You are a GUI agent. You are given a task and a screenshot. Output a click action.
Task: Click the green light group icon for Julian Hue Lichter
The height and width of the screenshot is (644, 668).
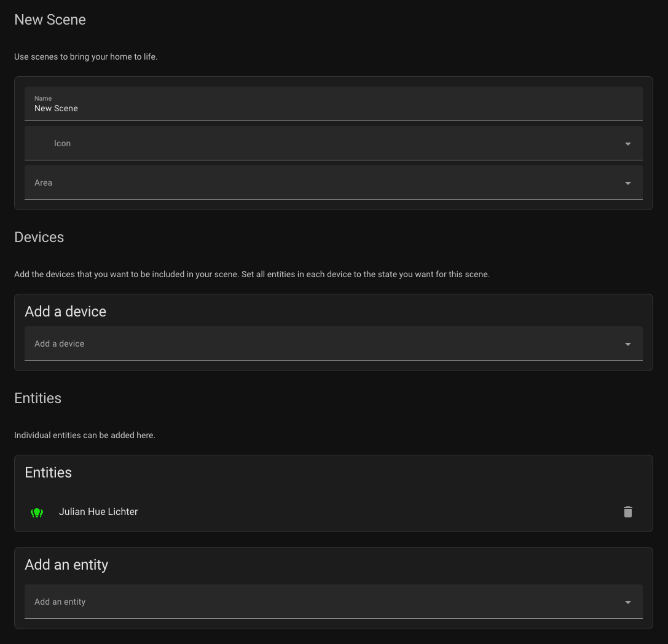point(37,512)
